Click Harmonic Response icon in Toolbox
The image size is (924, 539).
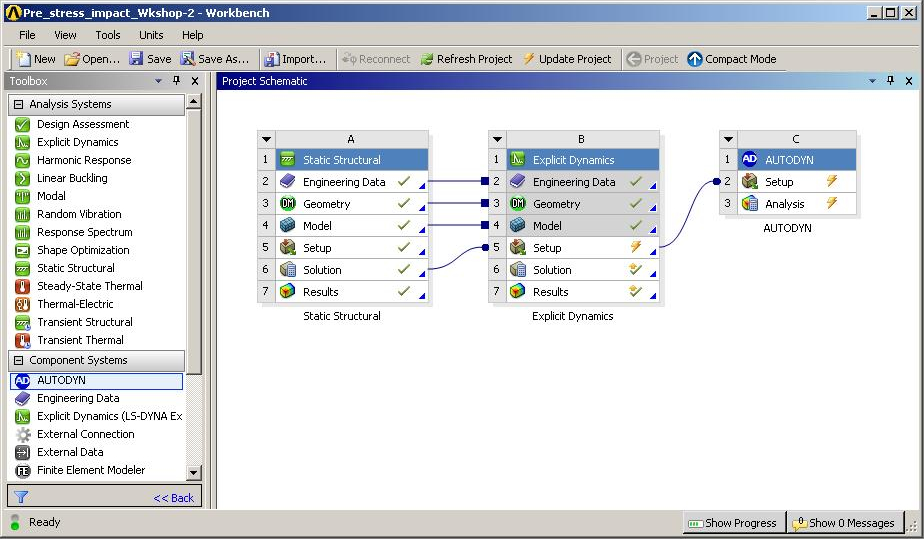pyautogui.click(x=22, y=160)
